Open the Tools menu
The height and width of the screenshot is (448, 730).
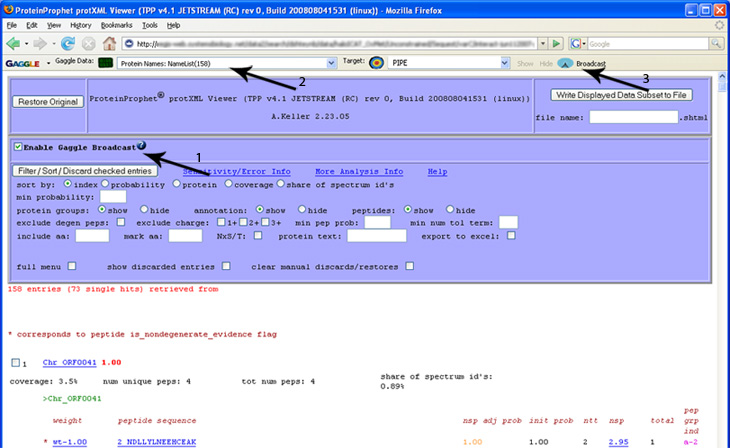149,25
